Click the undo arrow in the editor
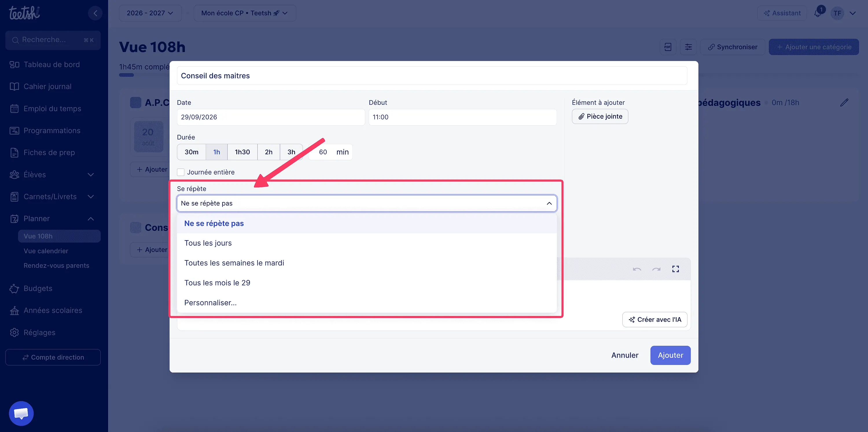868x432 pixels. tap(637, 269)
